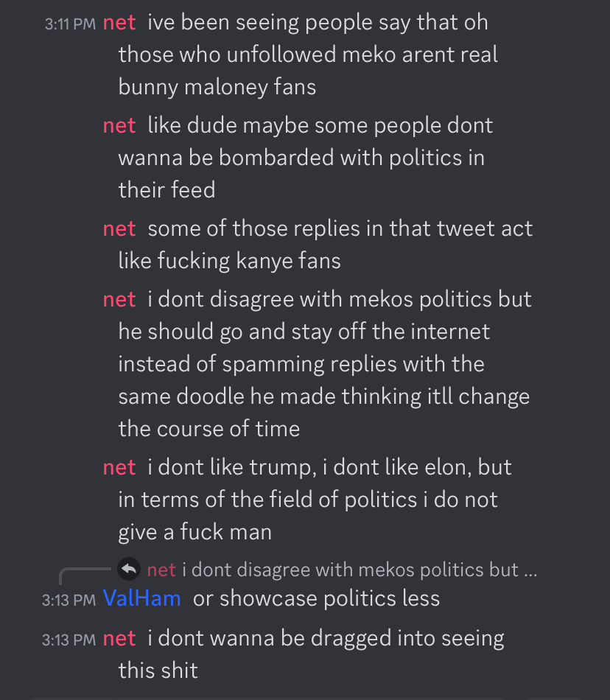Click the 3:13 PM timestamp beside ValHam
Image resolution: width=610 pixels, height=700 pixels.
tap(69, 600)
